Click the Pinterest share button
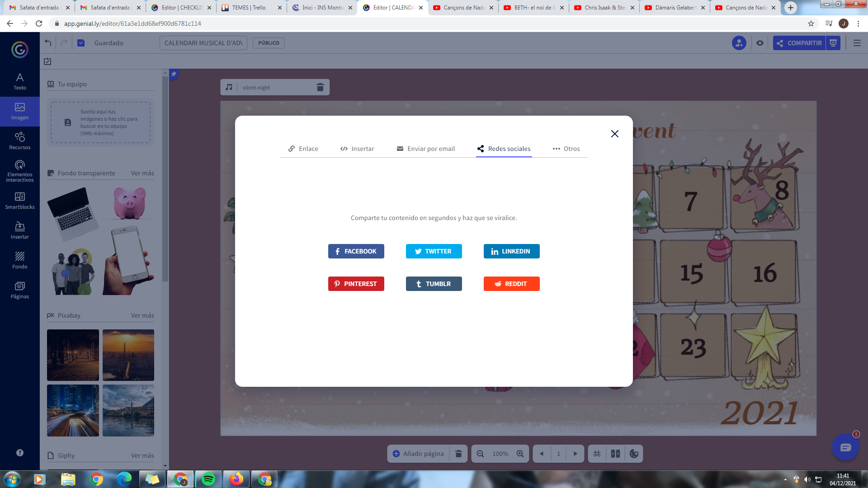The image size is (868, 488). [356, 284]
